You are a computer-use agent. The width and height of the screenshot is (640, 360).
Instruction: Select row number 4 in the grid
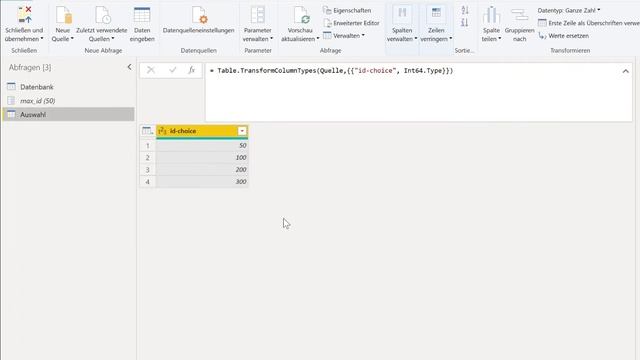click(148, 182)
